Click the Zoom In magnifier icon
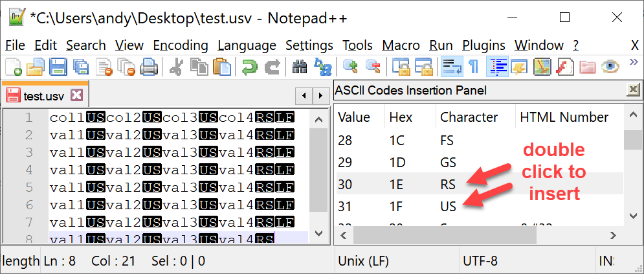This screenshot has height=274, width=644. coord(350,66)
